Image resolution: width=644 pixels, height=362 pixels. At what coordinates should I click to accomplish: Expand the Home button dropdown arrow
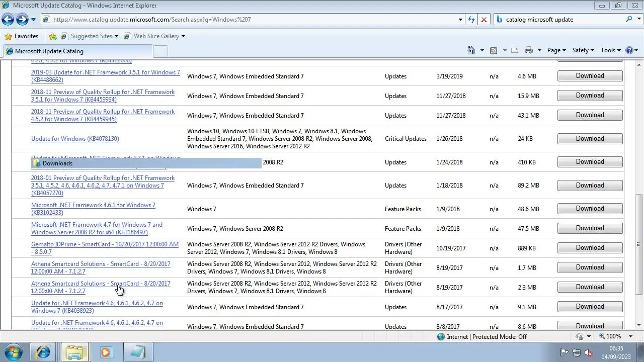[482, 50]
